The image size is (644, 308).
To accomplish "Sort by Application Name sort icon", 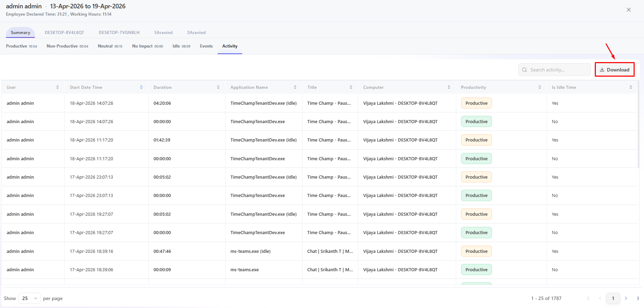I will pyautogui.click(x=295, y=87).
